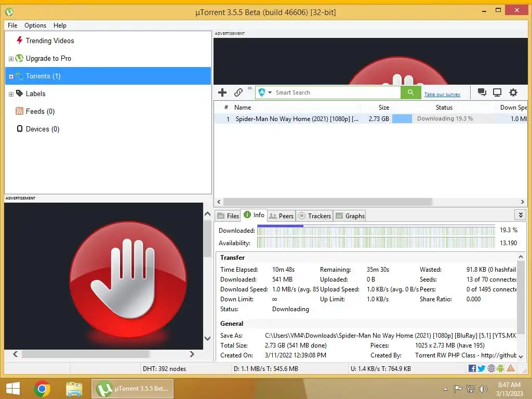
Task: Click the volume speaker tray icon
Action: coord(483,389)
